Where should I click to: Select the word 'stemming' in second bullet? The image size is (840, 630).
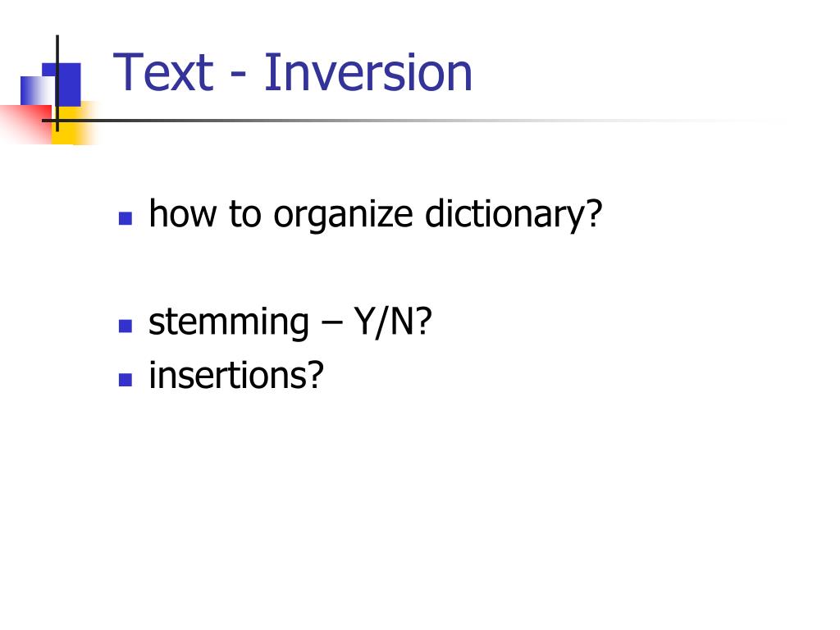pos(229,322)
